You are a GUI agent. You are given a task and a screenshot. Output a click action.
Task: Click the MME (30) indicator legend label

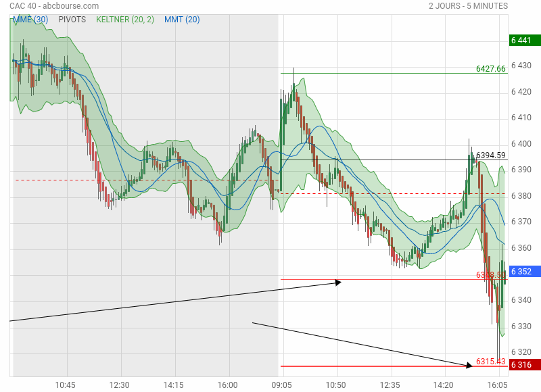pos(30,20)
